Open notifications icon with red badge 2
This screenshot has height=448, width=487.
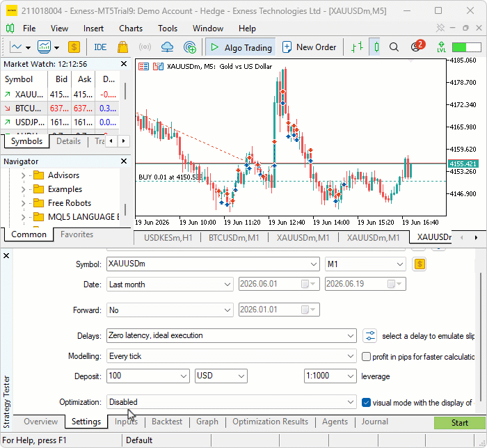tap(417, 47)
